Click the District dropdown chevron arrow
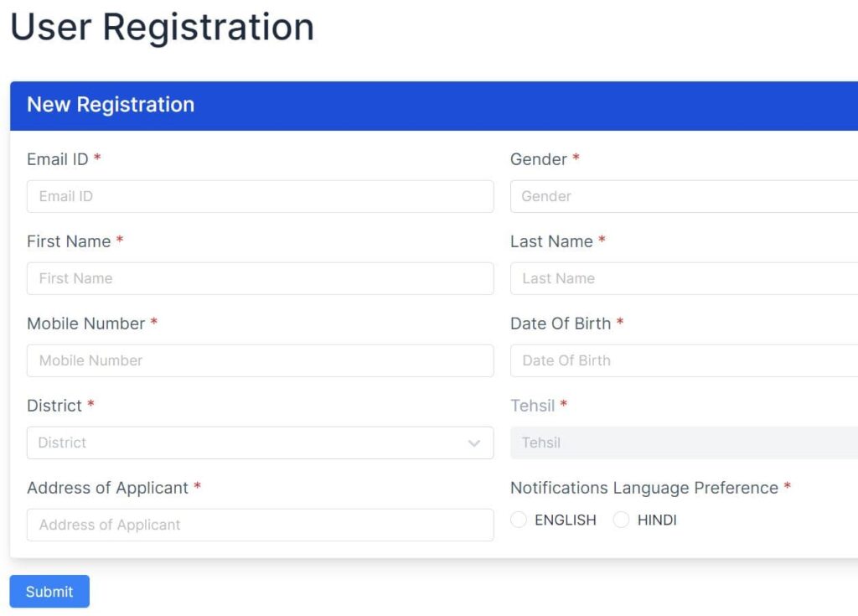This screenshot has width=858, height=616. pyautogui.click(x=474, y=443)
